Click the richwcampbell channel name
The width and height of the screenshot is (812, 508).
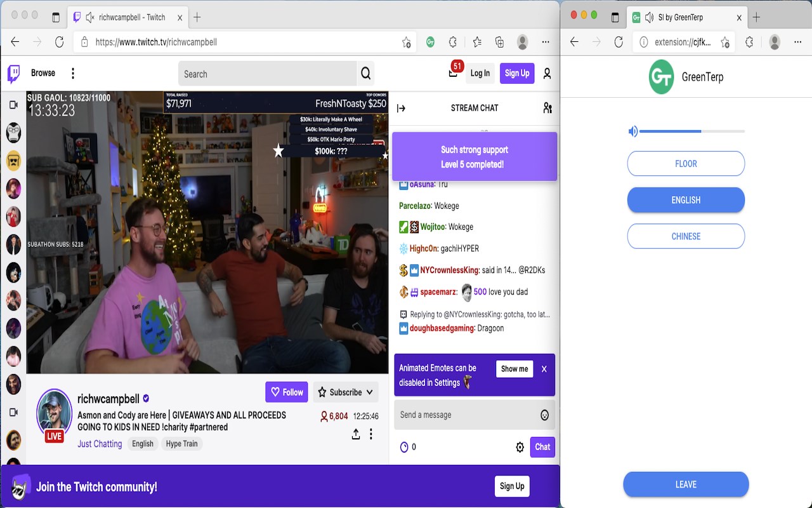[x=108, y=399]
